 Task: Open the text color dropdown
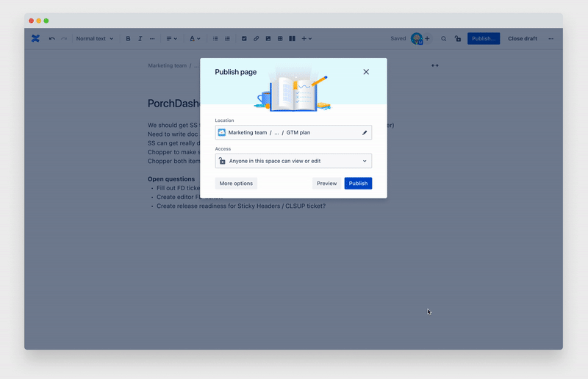(x=195, y=39)
